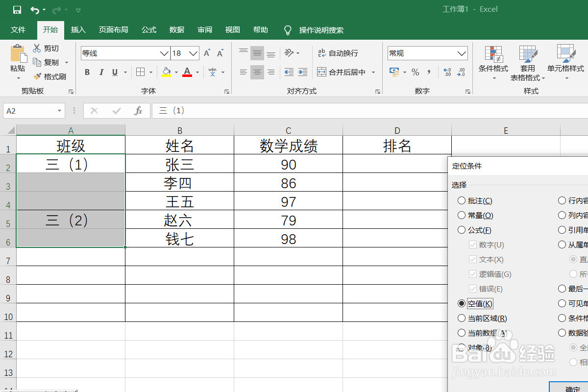Select the 批注(C) radio button

point(461,200)
